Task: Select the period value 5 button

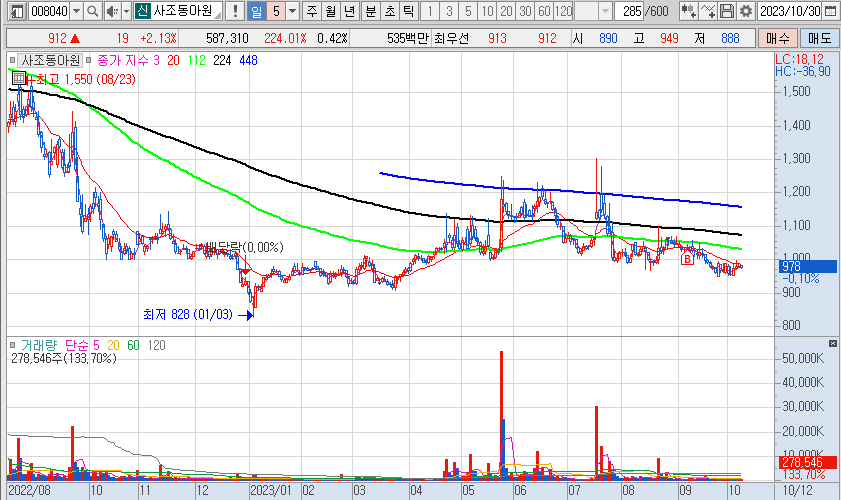Action: pyautogui.click(x=276, y=11)
